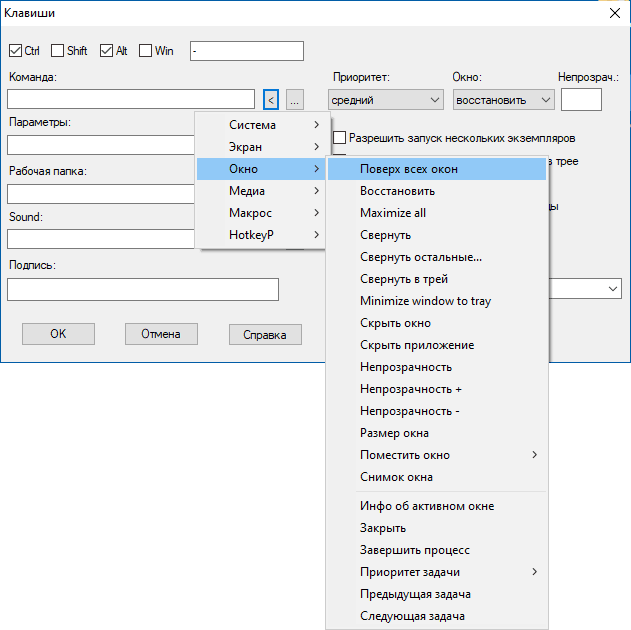Select 'Закрыть' from the window menu

tap(437, 528)
